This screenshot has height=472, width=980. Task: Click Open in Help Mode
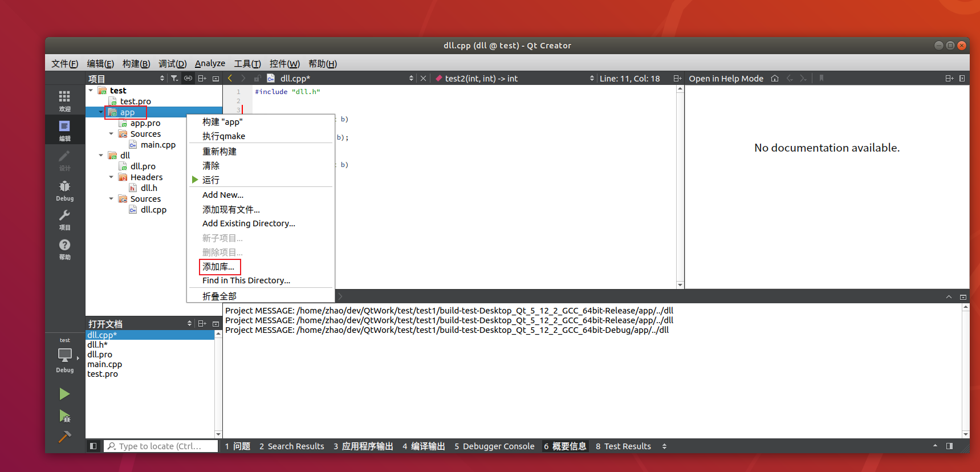pos(726,79)
